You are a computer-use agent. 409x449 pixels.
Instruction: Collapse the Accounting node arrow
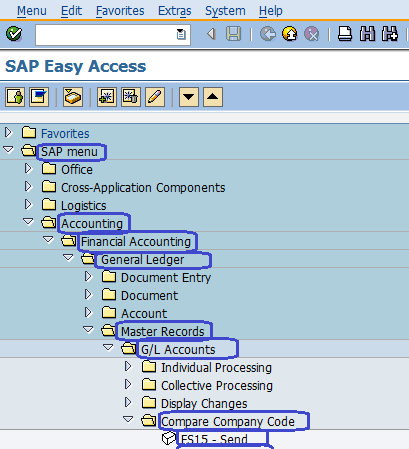tap(28, 222)
